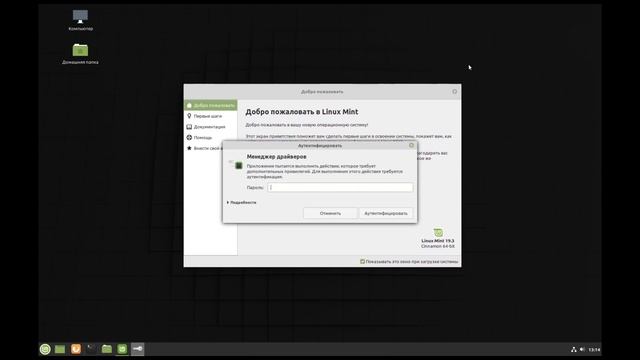
Task: Select the Добро пожаловать sidebar tab
Action: (211, 105)
